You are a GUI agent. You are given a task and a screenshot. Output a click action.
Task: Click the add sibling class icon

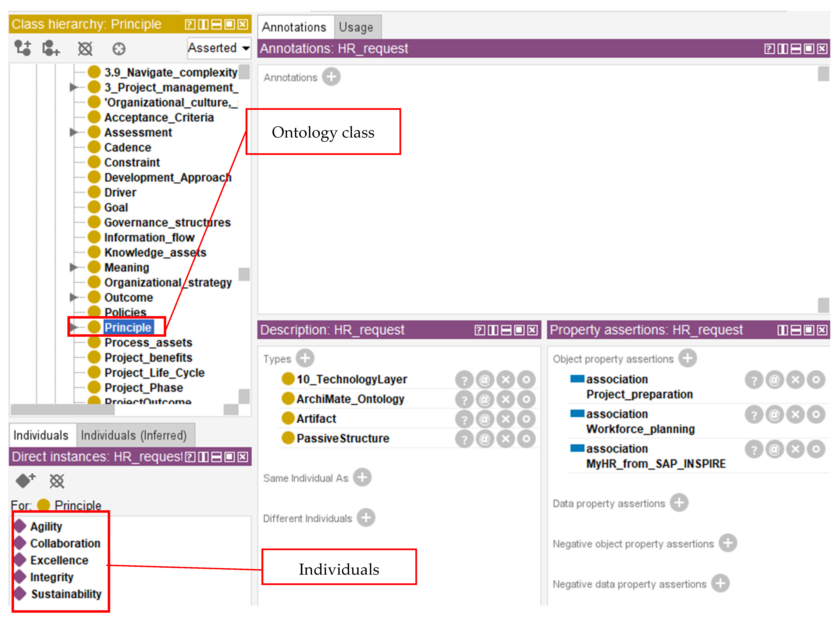coord(51,48)
